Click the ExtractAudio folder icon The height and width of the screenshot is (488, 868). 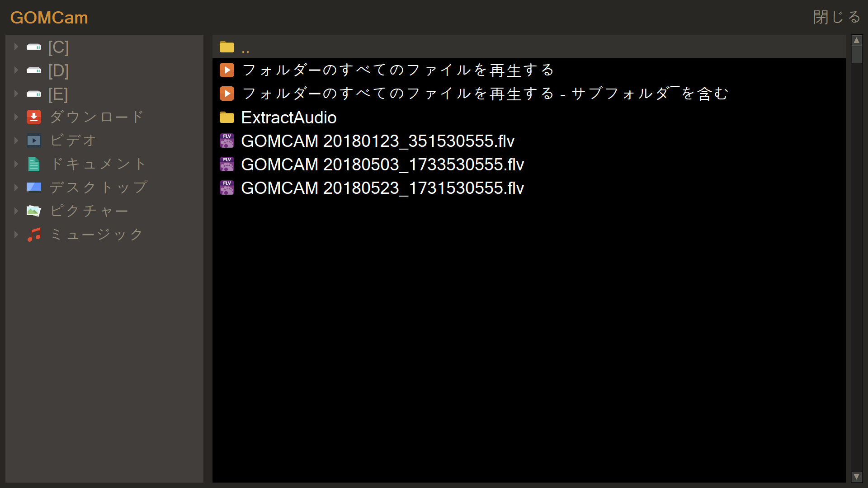coord(227,117)
